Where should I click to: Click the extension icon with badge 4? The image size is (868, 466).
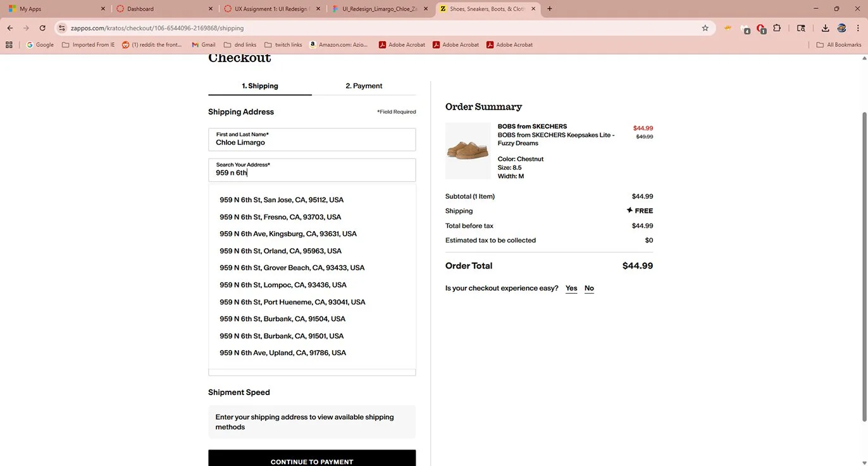(x=745, y=28)
